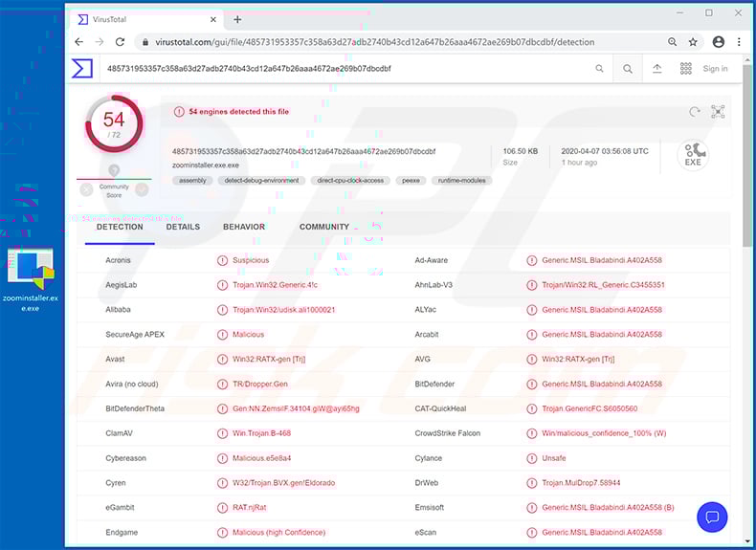756x550 pixels.
Task: Click alert icon beside Acronis Suspicious
Action: tap(222, 260)
